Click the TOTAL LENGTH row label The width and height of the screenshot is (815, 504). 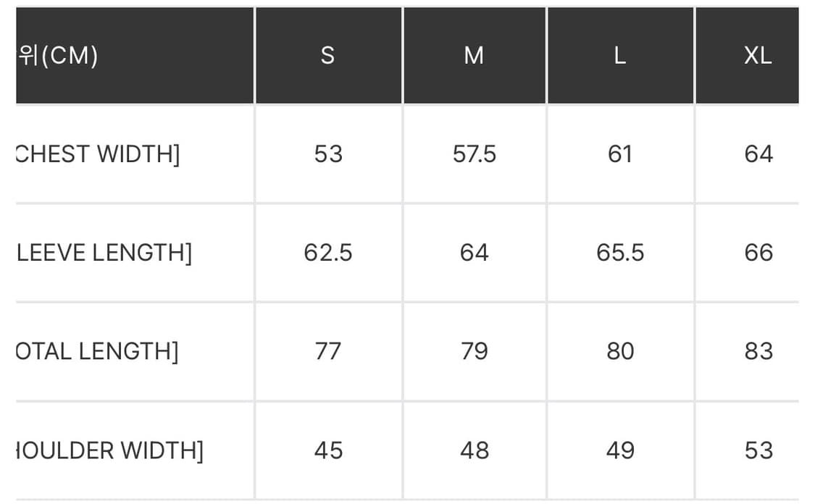point(96,351)
